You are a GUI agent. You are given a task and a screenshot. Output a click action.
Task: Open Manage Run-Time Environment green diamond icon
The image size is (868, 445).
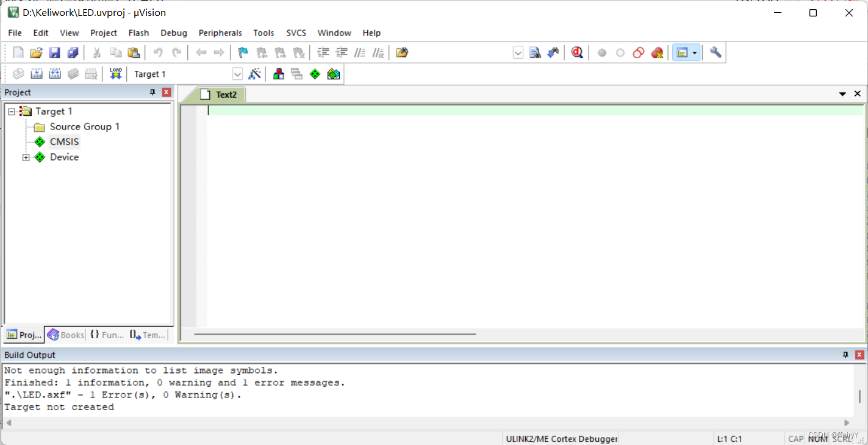coord(315,74)
